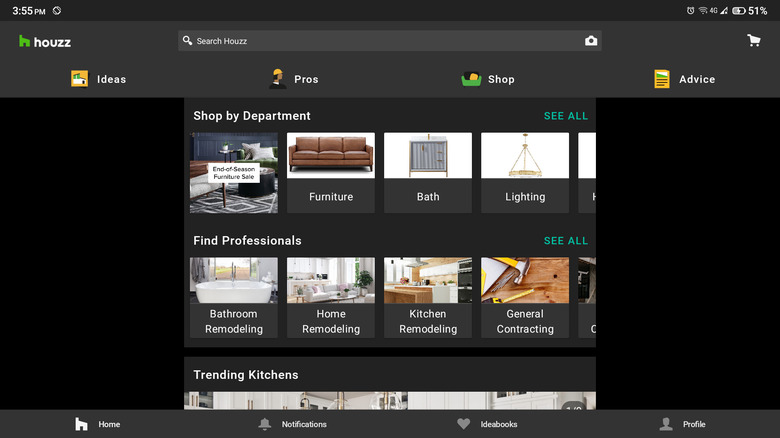Tap the Find Professionals heading
The image size is (780, 438).
click(247, 241)
